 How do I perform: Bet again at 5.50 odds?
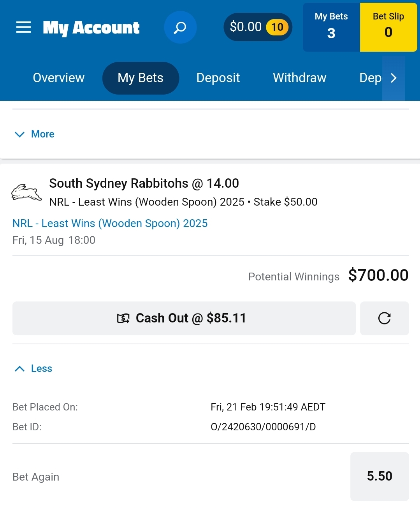[x=379, y=476]
